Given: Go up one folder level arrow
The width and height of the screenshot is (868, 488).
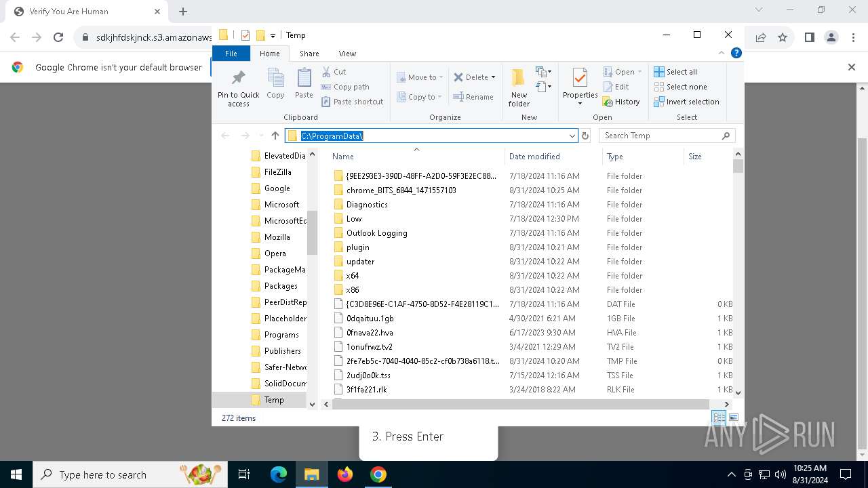Looking at the screenshot, I should [x=275, y=136].
